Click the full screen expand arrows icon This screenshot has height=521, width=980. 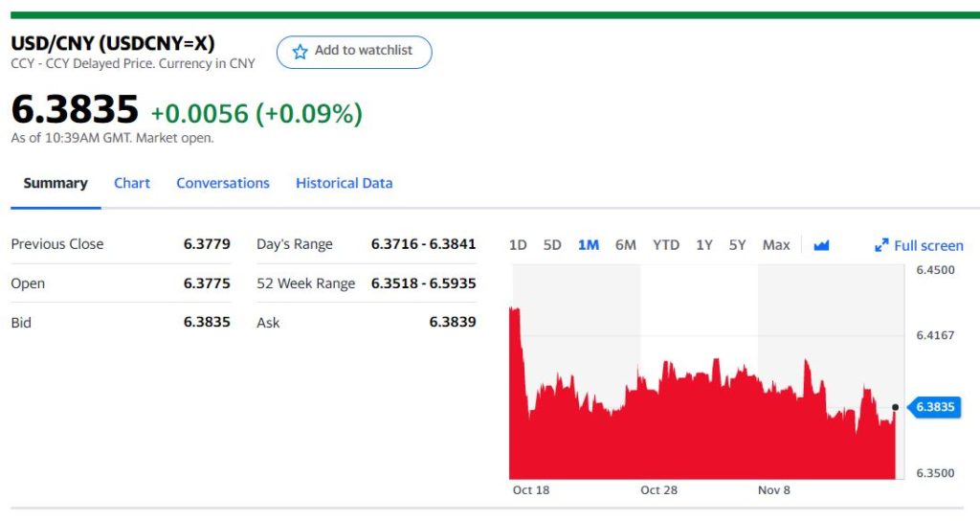(x=881, y=245)
